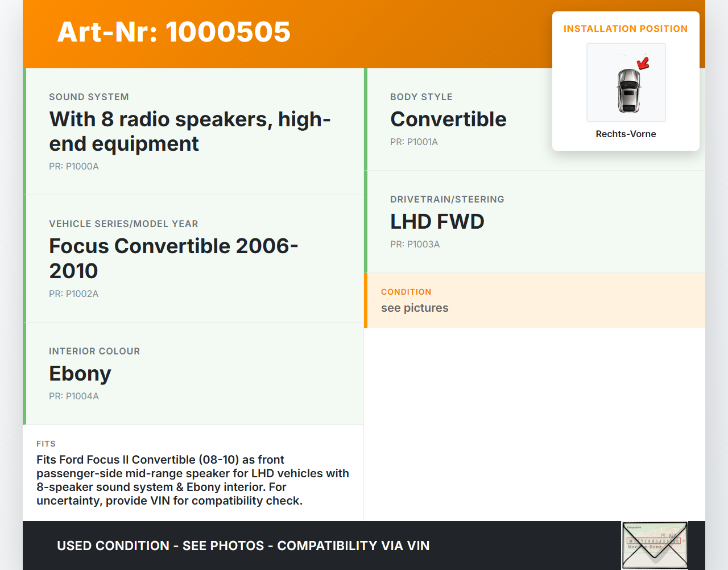Open the VIN envelope image in footer
The image size is (728, 570).
tap(654, 545)
